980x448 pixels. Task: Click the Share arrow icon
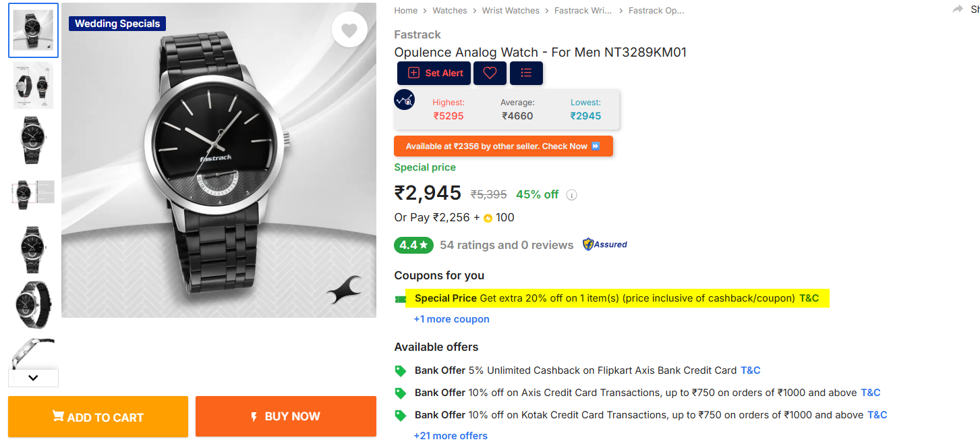pos(958,9)
